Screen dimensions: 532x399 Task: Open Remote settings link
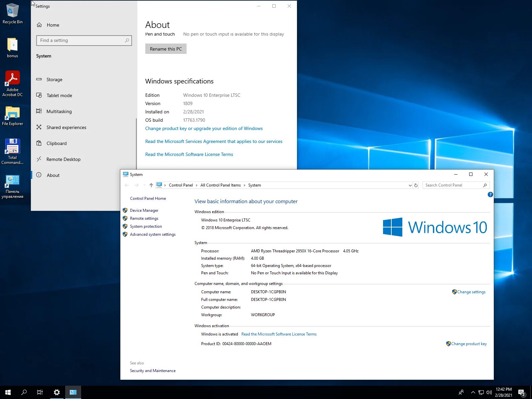point(144,218)
